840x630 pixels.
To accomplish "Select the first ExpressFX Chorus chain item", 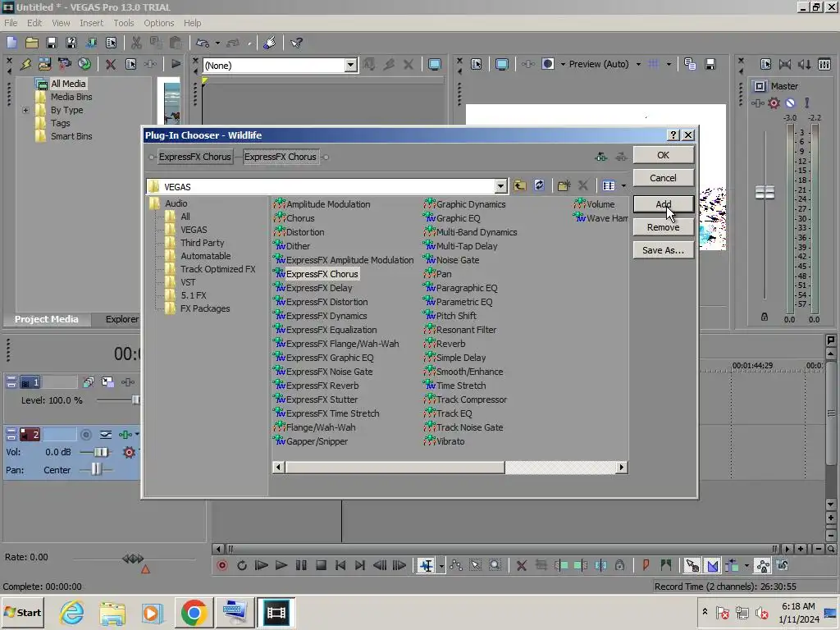I will (194, 157).
